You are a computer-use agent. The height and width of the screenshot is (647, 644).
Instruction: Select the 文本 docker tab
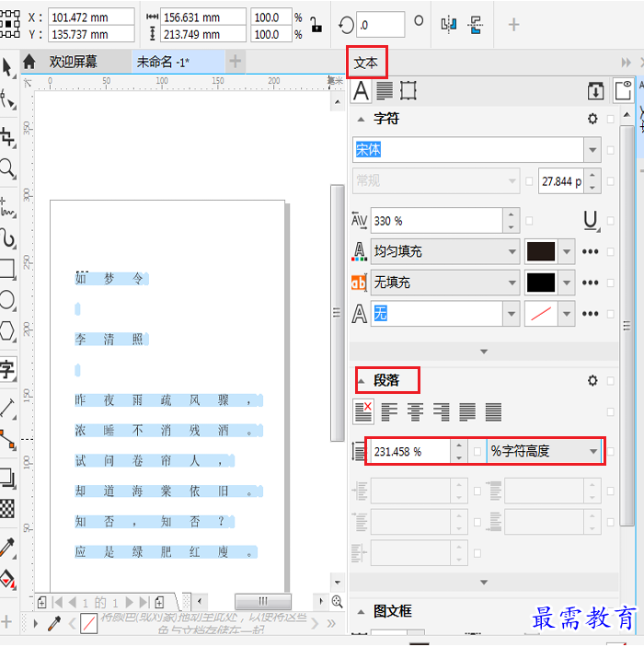(x=366, y=63)
